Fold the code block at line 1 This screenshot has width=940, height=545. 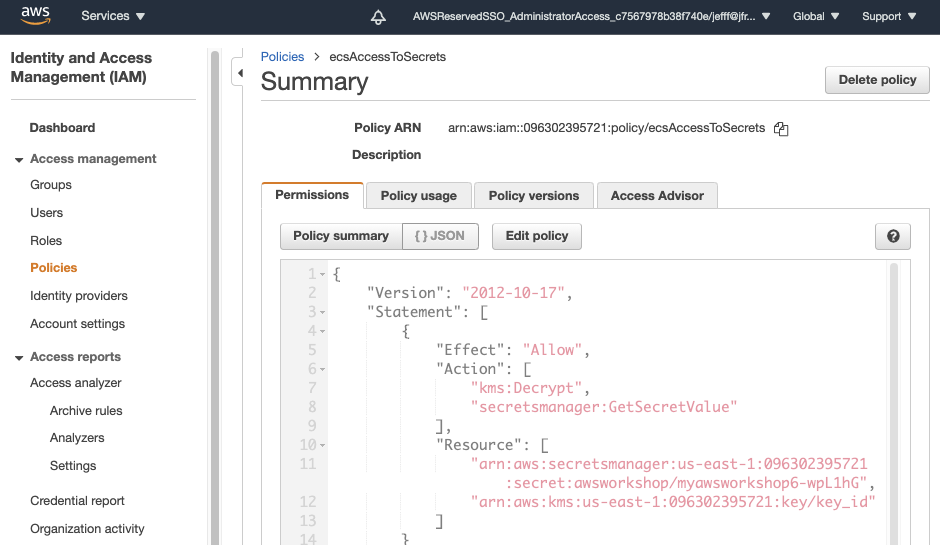pyautogui.click(x=323, y=275)
